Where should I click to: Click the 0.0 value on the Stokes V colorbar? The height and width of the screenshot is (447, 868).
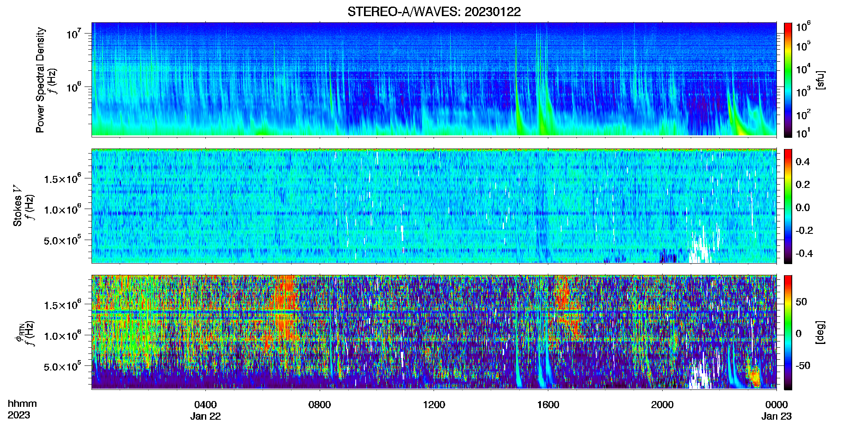tap(803, 207)
